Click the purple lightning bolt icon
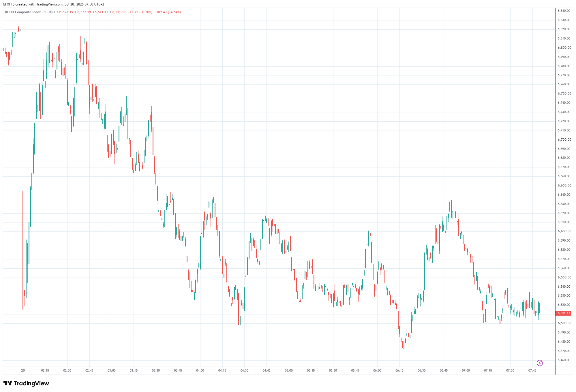576x392 pixels. coord(540,363)
